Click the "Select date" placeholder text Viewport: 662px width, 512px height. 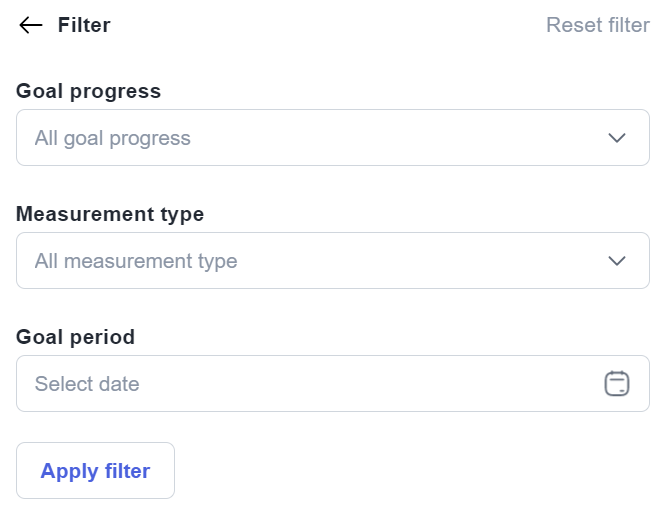point(87,384)
